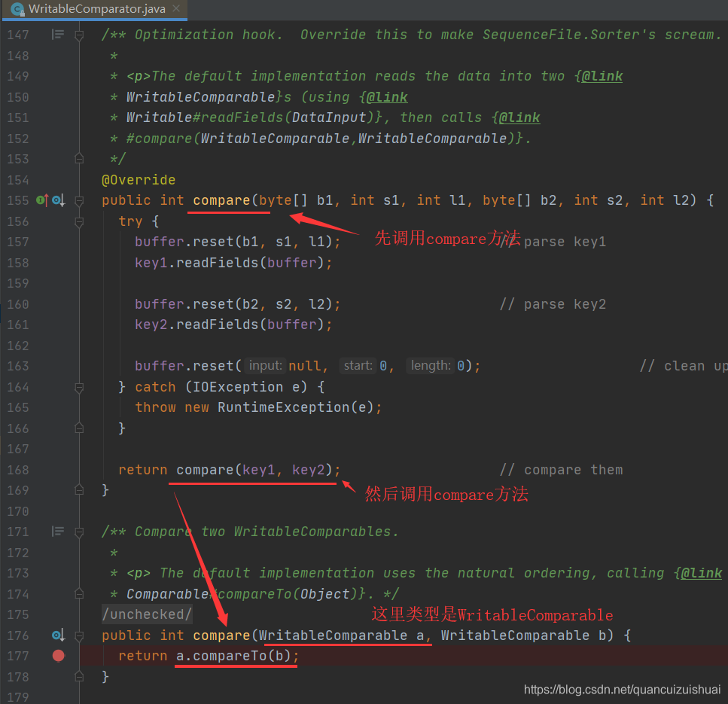This screenshot has height=704, width=728.
Task: Click method name 'compare' on line 155
Action: [x=221, y=200]
